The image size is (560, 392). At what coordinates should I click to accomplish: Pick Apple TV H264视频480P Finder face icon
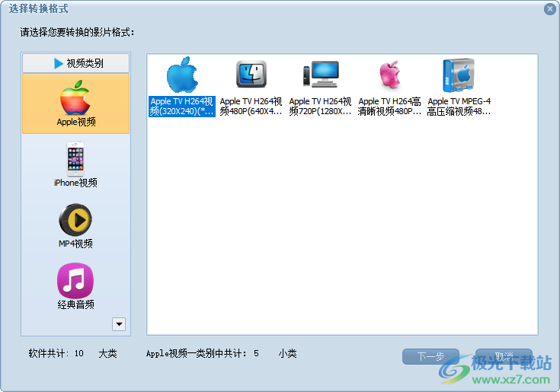click(x=251, y=74)
